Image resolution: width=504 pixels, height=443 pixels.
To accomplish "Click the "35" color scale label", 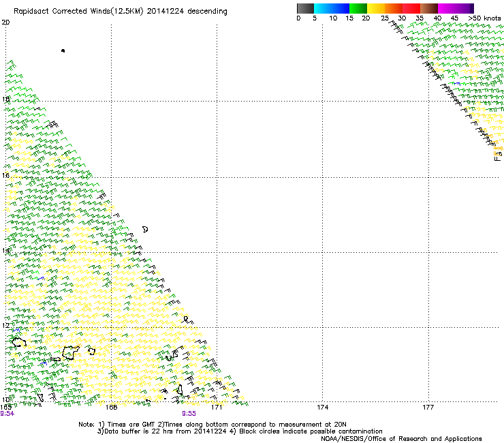I will pos(420,18).
